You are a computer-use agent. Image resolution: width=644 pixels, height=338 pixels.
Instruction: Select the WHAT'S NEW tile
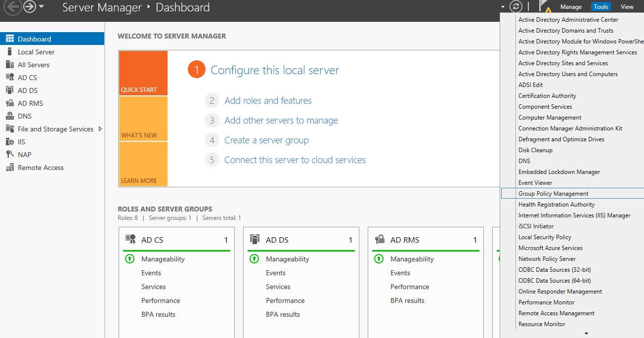pos(143,119)
